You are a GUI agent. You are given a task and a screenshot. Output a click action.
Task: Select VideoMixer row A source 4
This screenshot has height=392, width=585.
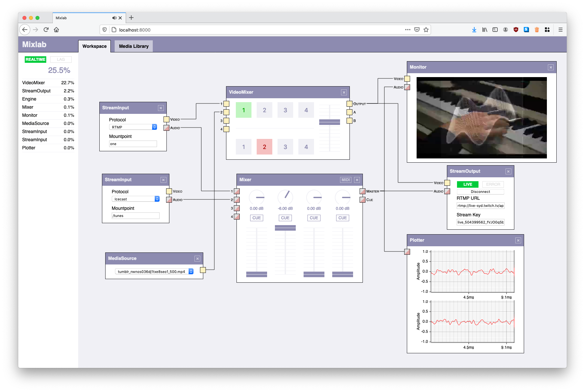coord(306,110)
